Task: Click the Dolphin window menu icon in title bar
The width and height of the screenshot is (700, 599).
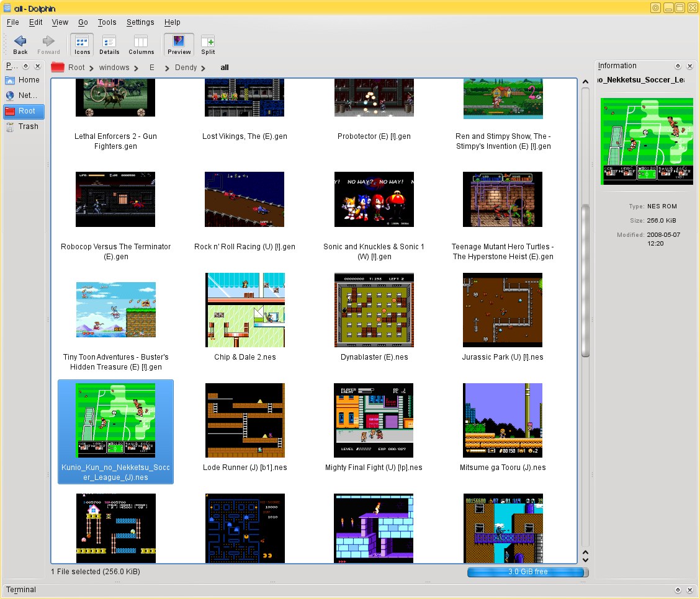Action: click(x=7, y=8)
